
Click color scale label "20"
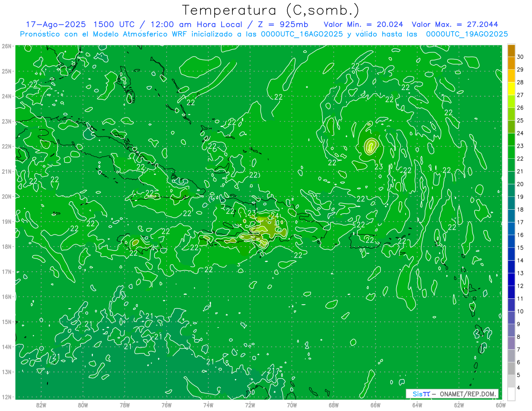[520, 184]
